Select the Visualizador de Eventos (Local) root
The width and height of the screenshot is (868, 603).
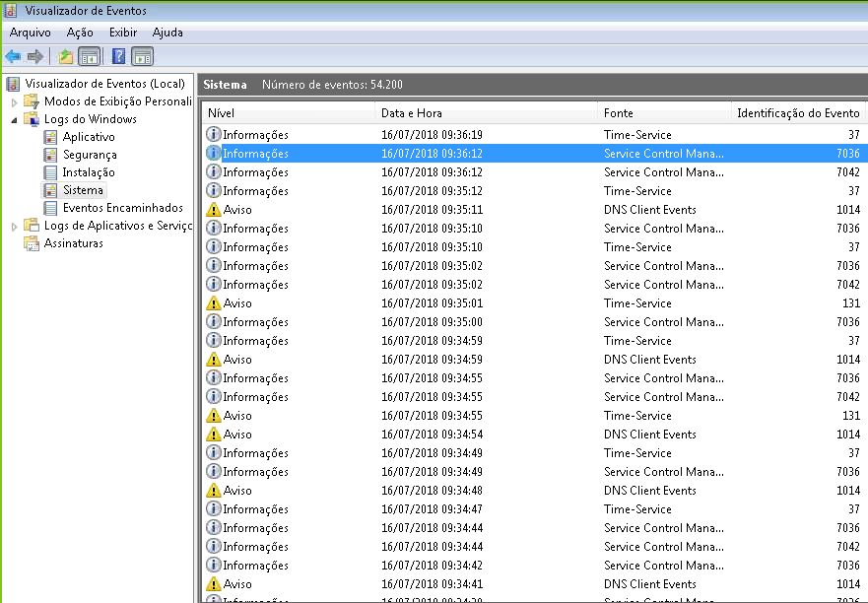tap(105, 84)
